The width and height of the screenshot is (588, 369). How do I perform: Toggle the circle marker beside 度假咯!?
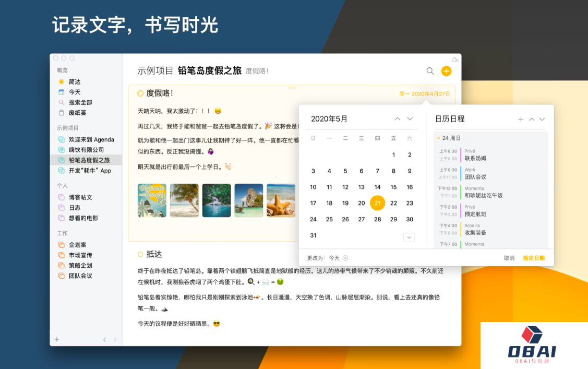140,93
